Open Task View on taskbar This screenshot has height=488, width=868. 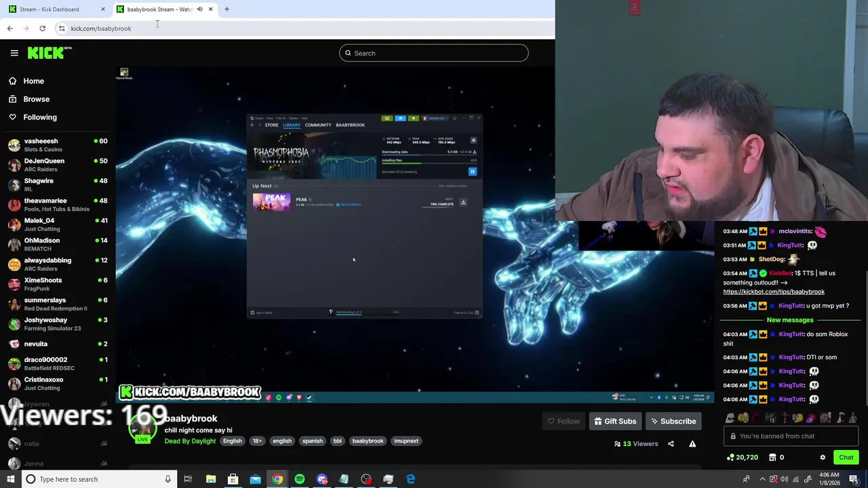pyautogui.click(x=188, y=479)
